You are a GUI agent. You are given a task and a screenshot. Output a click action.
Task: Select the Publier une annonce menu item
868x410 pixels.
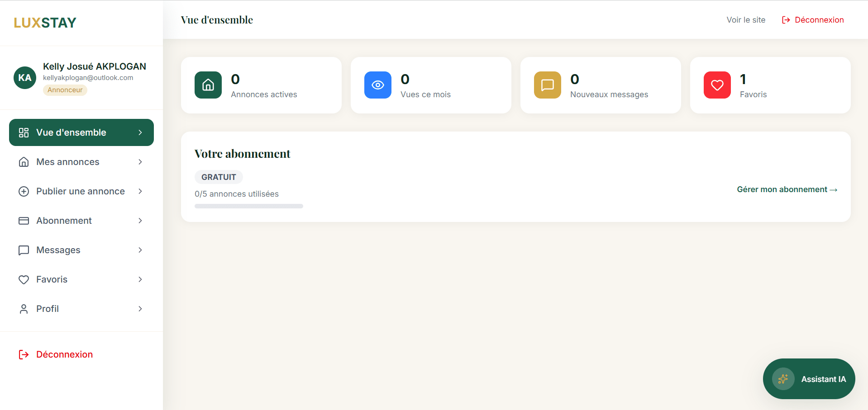[x=81, y=191]
